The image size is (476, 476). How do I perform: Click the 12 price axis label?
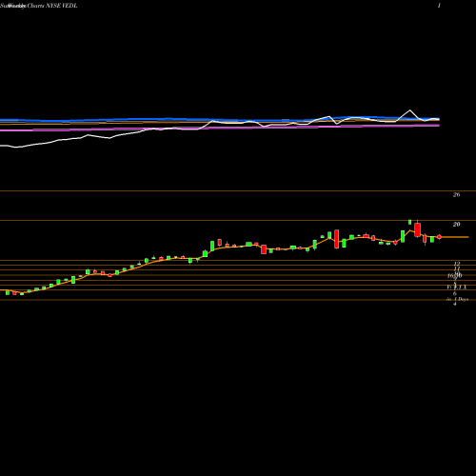pos(457,264)
